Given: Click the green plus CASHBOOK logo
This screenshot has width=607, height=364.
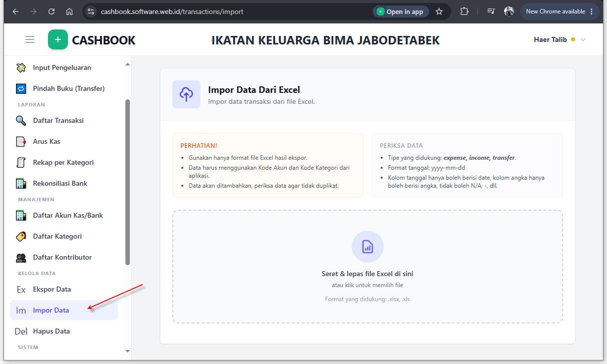Looking at the screenshot, I should (x=58, y=39).
